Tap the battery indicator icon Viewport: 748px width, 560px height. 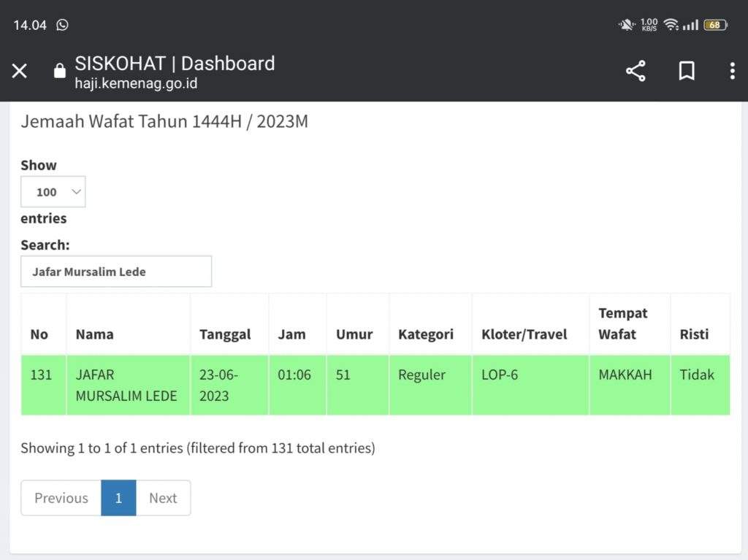point(714,25)
